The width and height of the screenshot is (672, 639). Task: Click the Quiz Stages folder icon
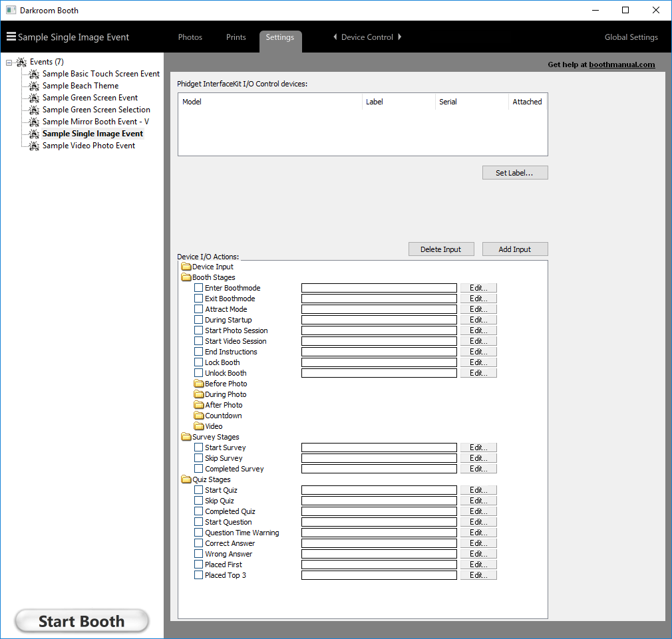pyautogui.click(x=186, y=479)
